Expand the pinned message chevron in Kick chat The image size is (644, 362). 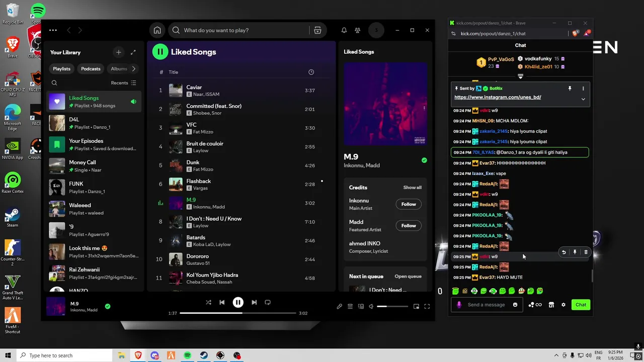[x=583, y=99]
